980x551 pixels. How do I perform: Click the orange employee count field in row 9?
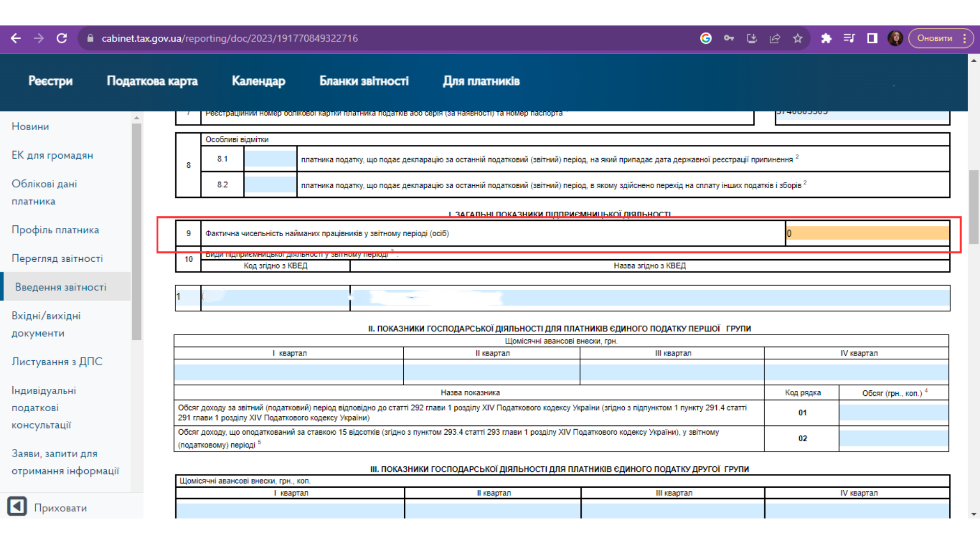[x=868, y=233]
